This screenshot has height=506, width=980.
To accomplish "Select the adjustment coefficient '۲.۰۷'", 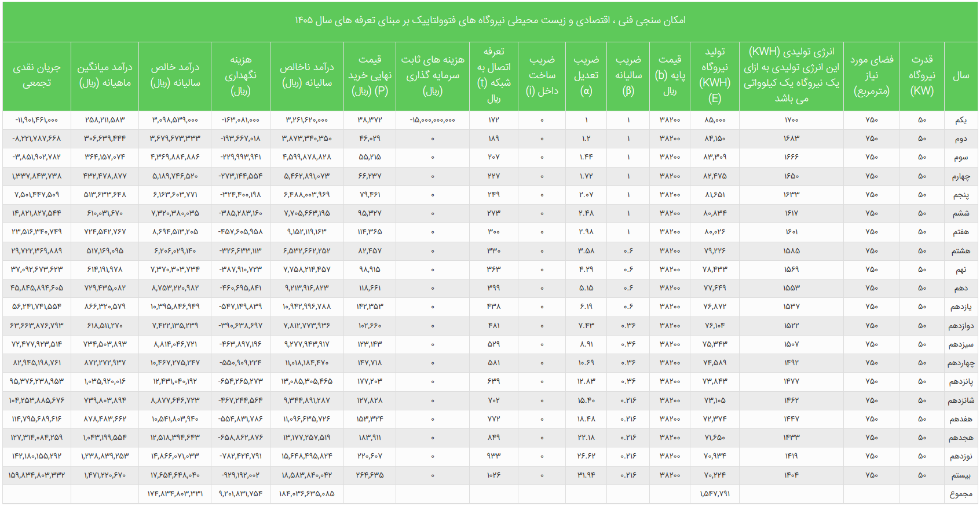I will [x=586, y=195].
